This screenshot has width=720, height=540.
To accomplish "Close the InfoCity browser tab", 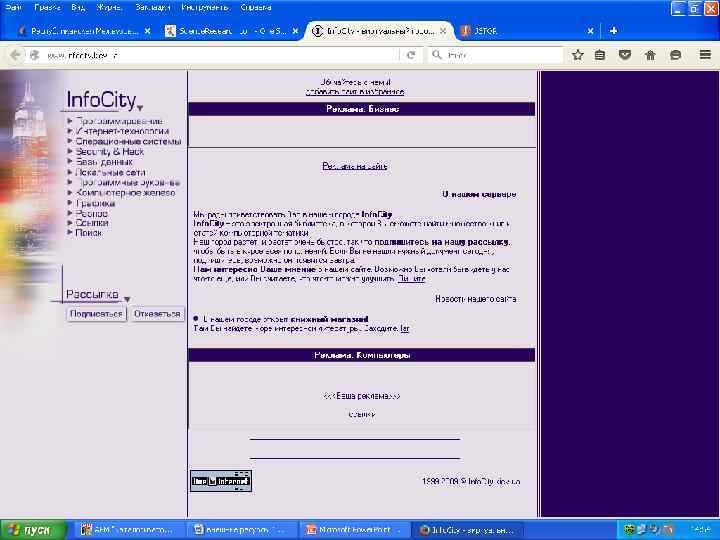I will pyautogui.click(x=443, y=31).
